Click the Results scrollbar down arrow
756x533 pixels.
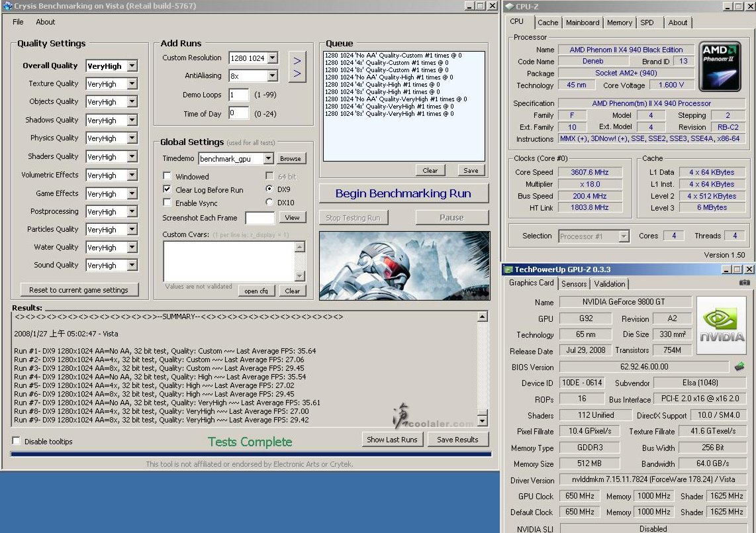click(482, 420)
